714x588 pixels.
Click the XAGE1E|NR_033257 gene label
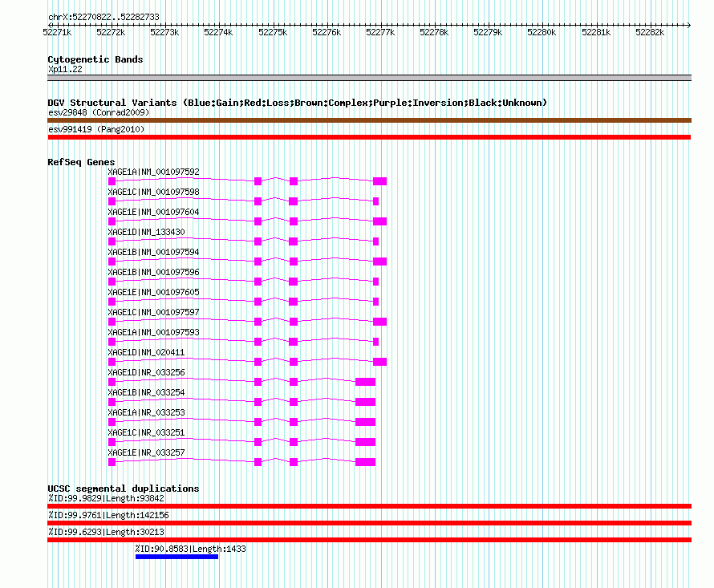[146, 452]
